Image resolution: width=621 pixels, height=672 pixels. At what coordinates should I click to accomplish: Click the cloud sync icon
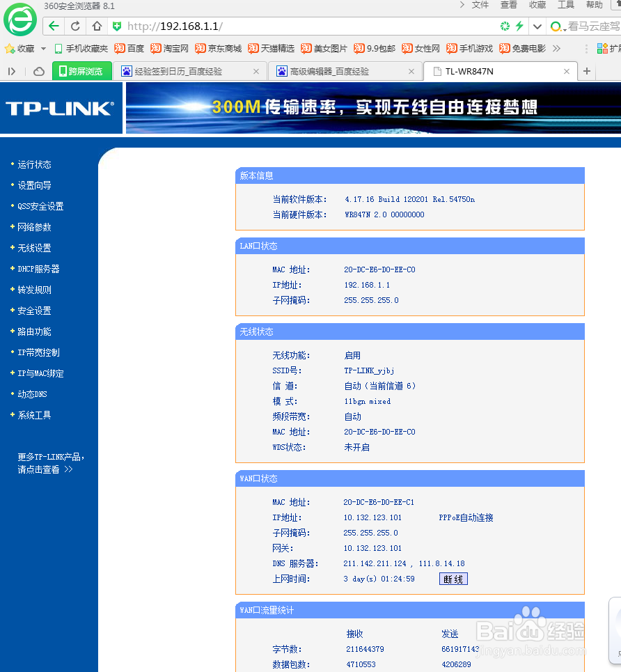(39, 71)
